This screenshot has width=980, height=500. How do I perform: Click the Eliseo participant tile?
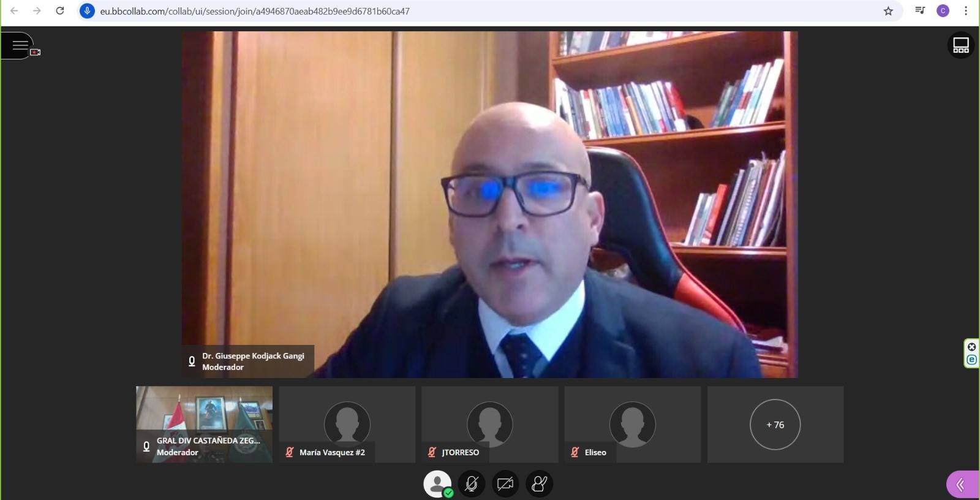(x=632, y=424)
